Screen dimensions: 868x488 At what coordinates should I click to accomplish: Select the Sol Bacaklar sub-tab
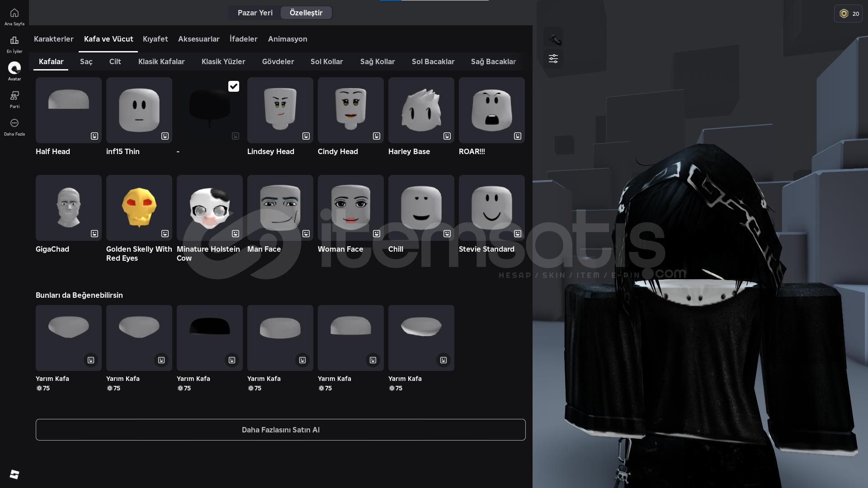point(433,61)
